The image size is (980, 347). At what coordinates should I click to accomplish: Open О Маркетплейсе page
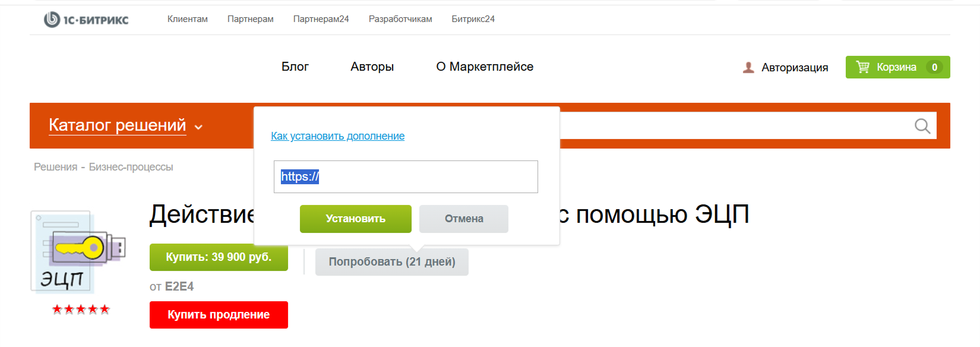[485, 67]
